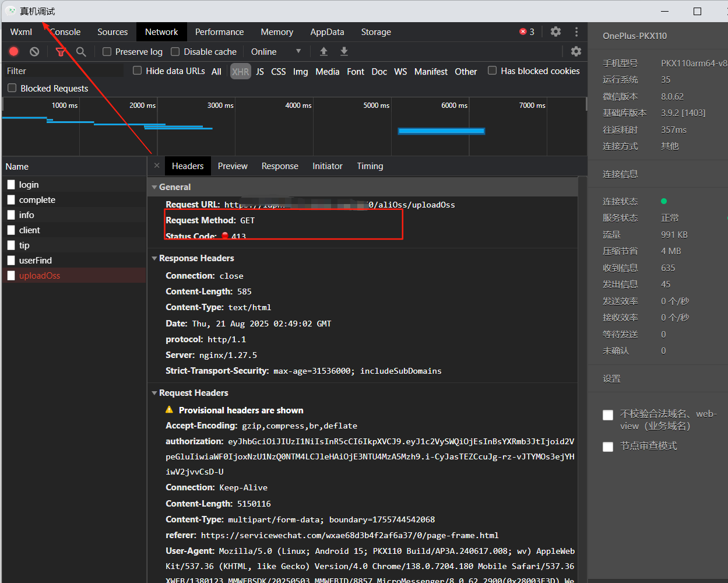
Task: Check Disable cache option
Action: click(175, 51)
